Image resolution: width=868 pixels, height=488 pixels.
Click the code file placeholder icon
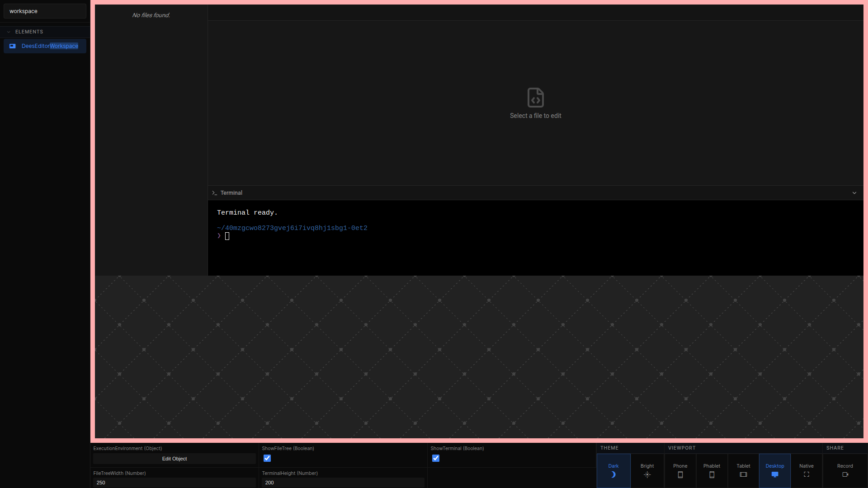[x=535, y=98]
